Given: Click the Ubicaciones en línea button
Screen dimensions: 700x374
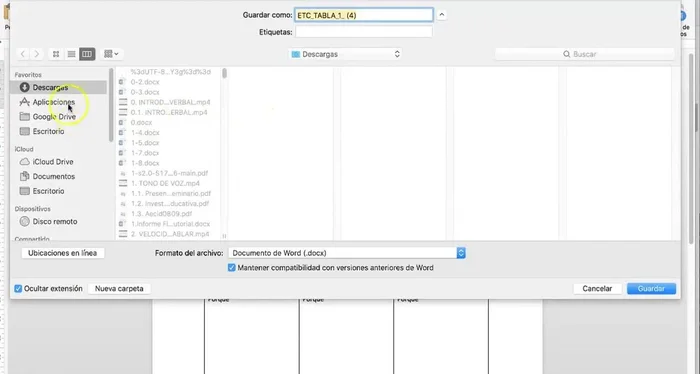Looking at the screenshot, I should click(62, 253).
